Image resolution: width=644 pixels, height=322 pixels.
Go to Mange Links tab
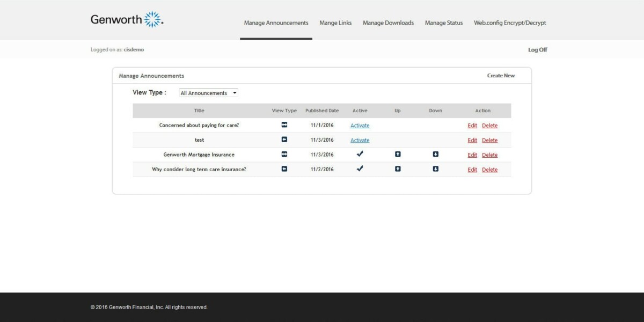click(x=335, y=23)
